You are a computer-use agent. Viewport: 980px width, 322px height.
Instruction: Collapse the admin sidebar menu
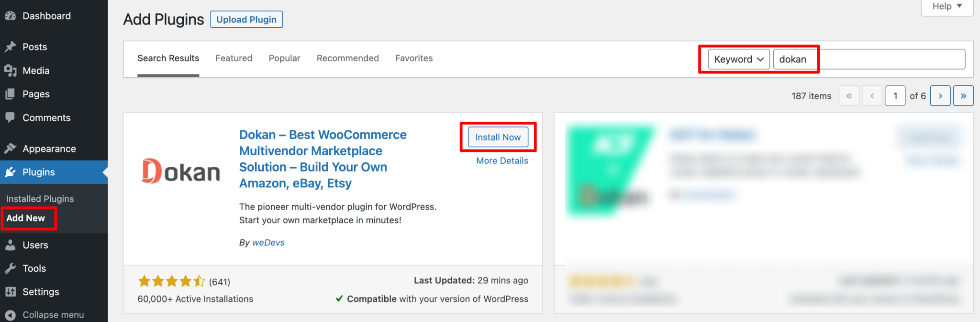(x=11, y=315)
